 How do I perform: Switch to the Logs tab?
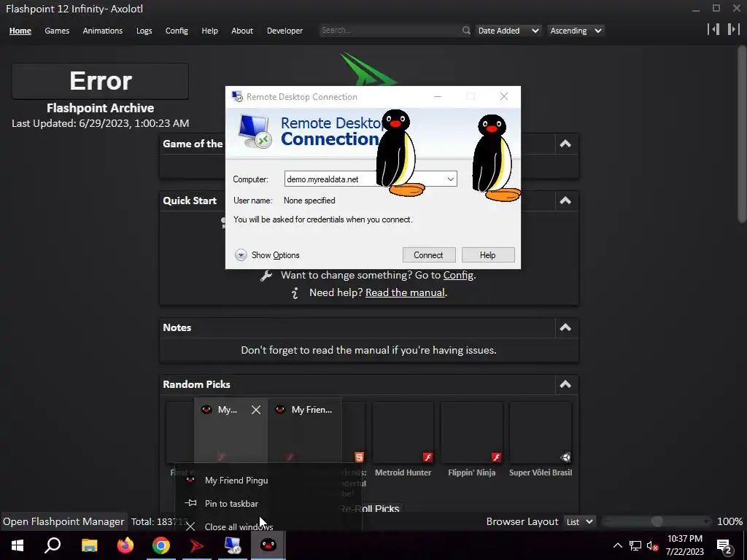(x=144, y=31)
